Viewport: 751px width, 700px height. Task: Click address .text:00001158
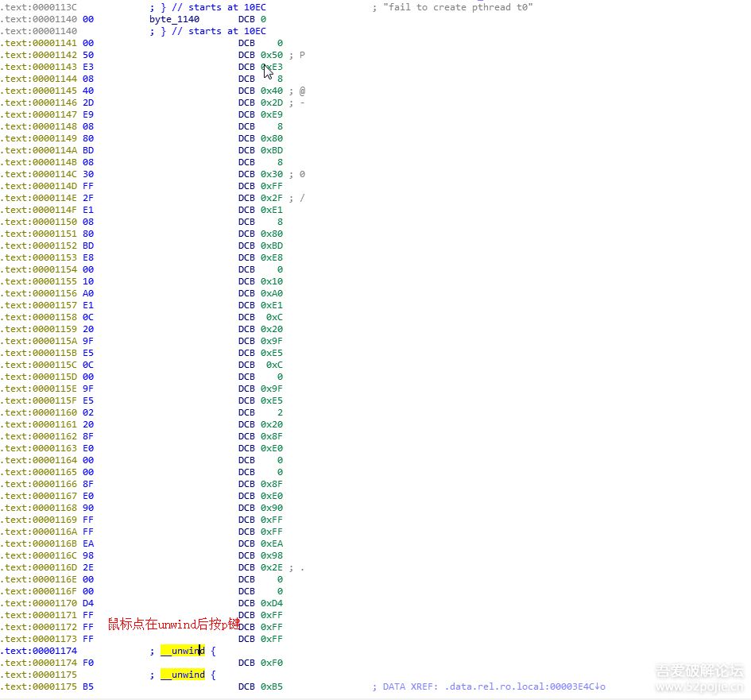pos(38,318)
